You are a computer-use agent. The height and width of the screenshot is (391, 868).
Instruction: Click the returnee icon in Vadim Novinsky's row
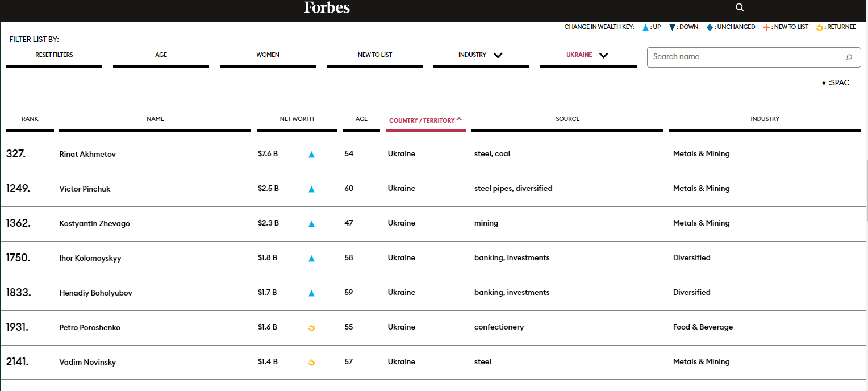coord(311,362)
